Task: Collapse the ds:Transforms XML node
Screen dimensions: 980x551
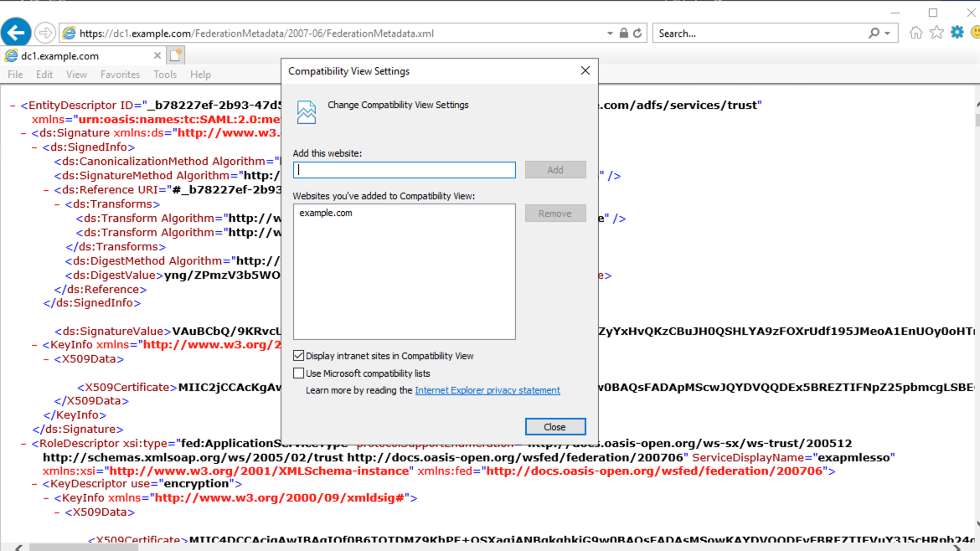Action: [x=58, y=204]
